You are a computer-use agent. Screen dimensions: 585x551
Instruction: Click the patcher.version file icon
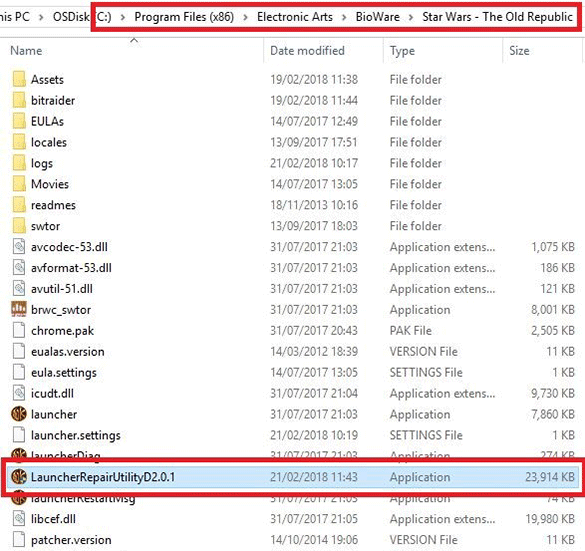pos(19,539)
